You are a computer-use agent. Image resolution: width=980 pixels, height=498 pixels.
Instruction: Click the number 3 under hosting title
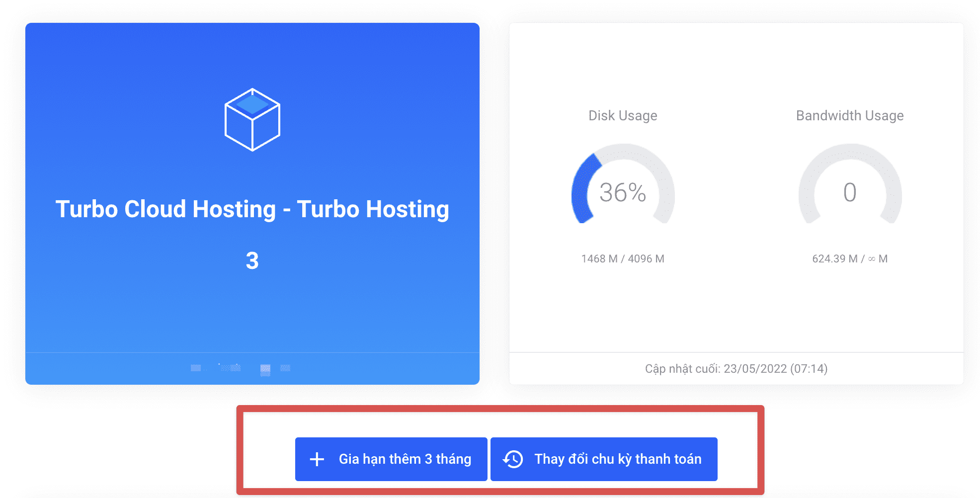coord(252,261)
